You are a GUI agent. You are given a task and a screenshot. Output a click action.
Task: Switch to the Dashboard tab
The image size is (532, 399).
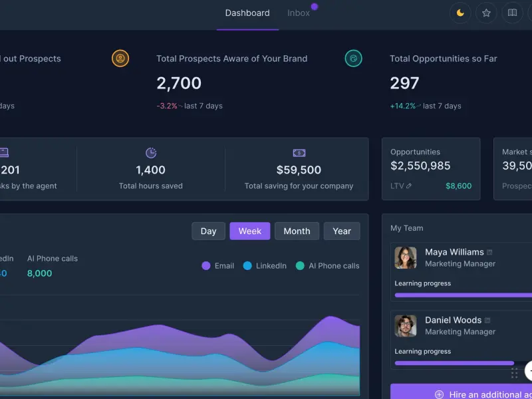(x=247, y=13)
